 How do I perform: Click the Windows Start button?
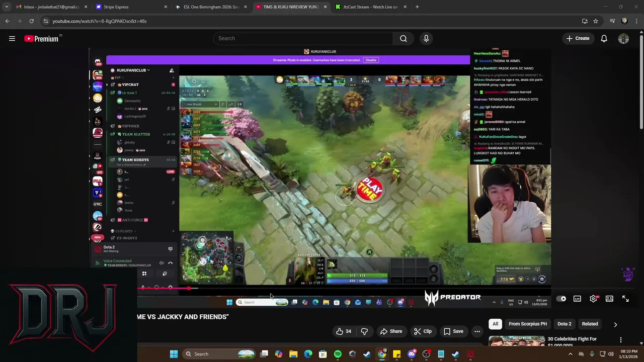174,354
